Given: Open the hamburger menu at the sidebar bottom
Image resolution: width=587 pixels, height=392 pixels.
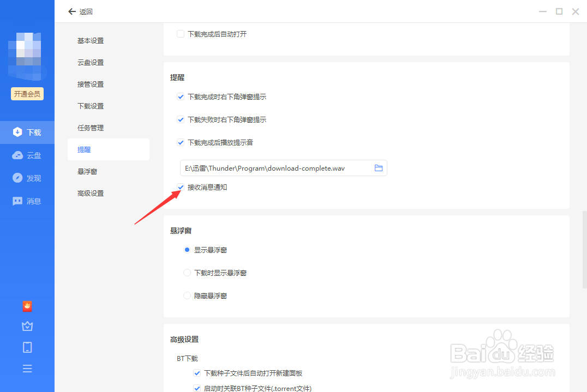Looking at the screenshot, I should click(27, 369).
